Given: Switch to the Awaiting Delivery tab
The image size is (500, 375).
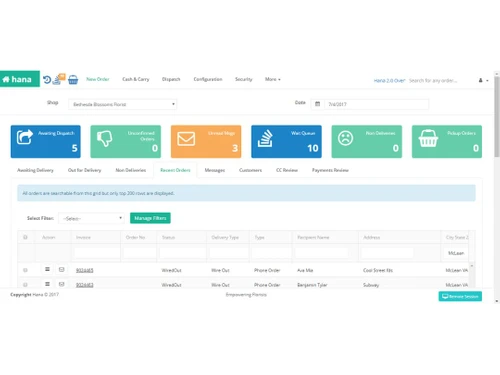Looking at the screenshot, I should tap(35, 170).
